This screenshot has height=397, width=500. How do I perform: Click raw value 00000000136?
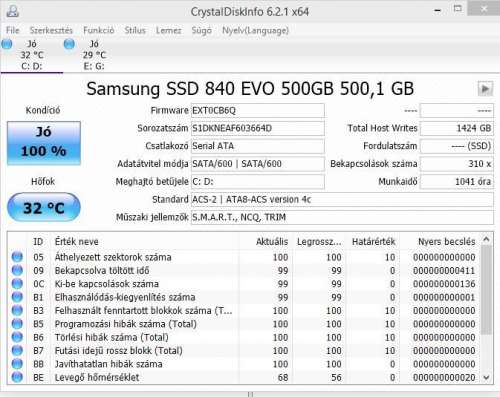(444, 284)
